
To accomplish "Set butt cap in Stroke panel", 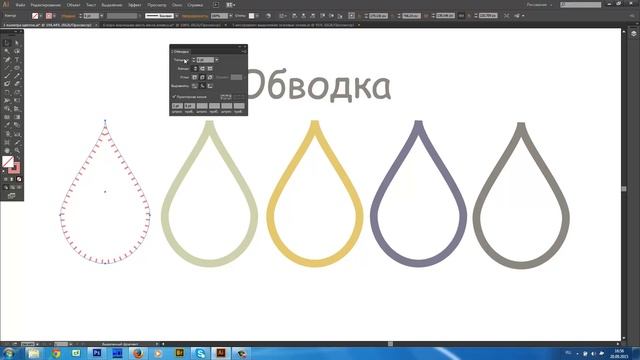I will point(195,69).
